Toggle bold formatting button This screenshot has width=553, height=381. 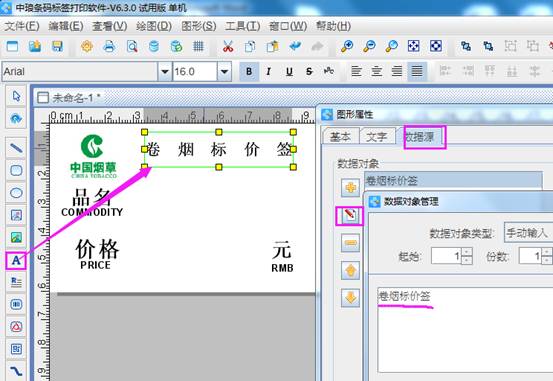click(x=249, y=72)
